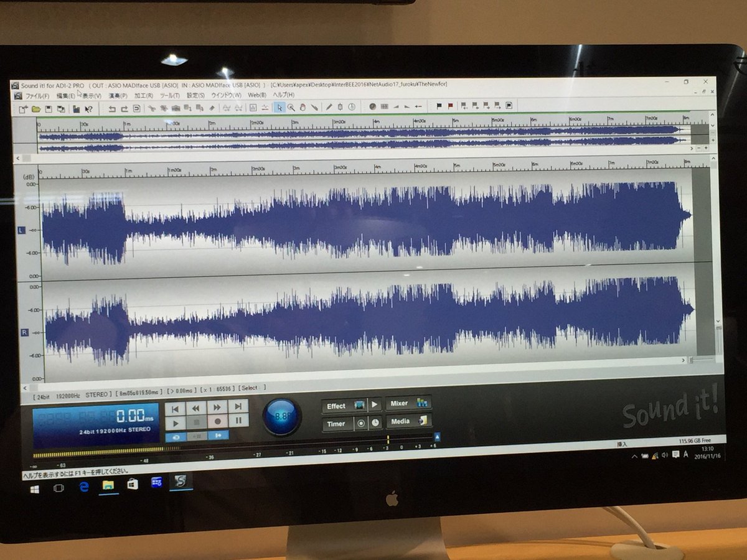
Task: Open the 加工(R) menu
Action: pos(144,95)
